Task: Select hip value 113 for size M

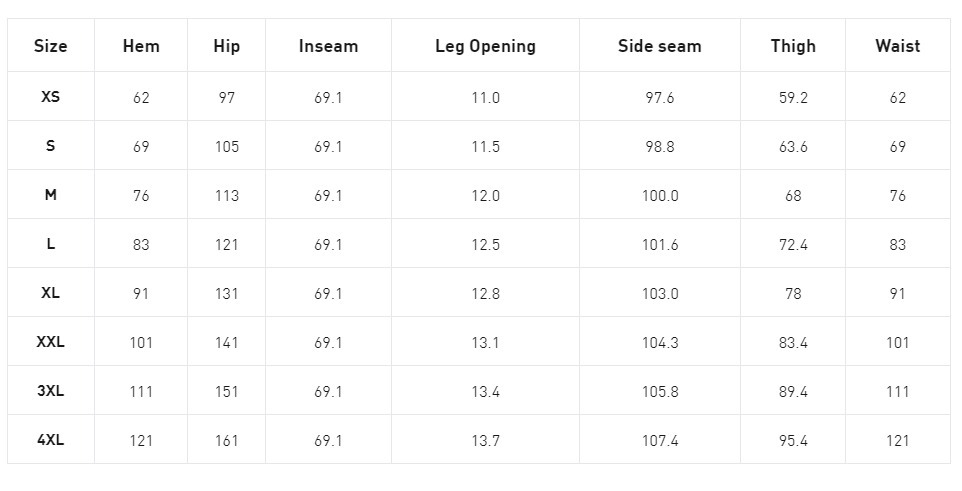Action: [x=227, y=196]
